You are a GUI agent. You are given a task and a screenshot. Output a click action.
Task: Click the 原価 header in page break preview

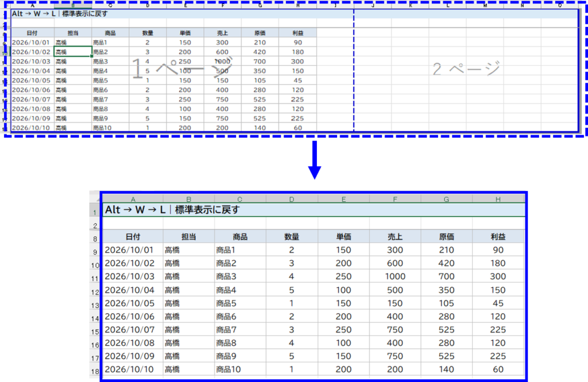click(x=260, y=33)
